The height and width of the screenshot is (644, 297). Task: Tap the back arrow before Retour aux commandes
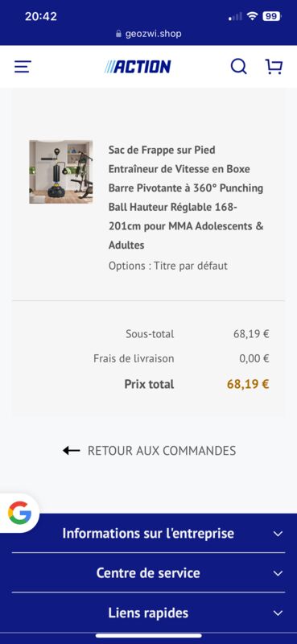coord(71,451)
